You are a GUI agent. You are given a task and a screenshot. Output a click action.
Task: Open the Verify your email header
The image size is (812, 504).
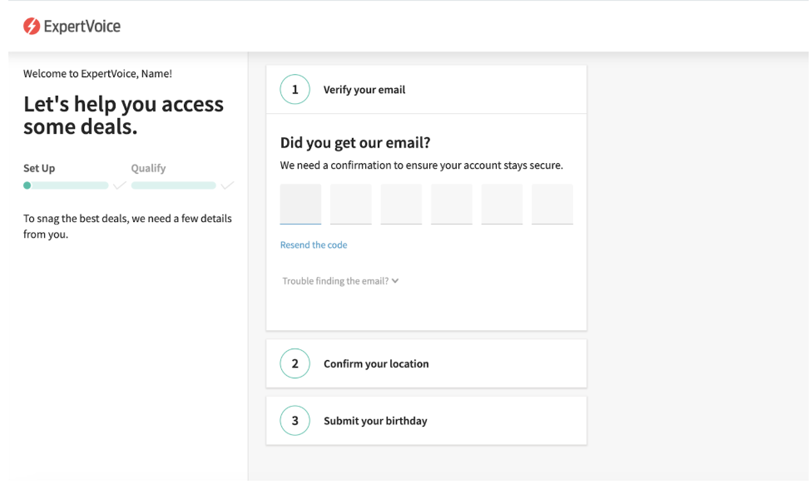tap(426, 90)
